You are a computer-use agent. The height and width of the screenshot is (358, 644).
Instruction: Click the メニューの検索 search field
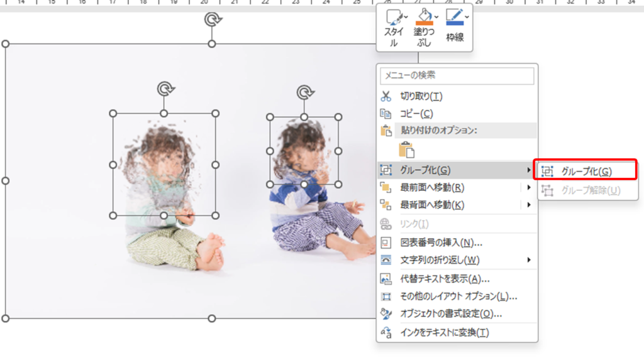pos(457,75)
